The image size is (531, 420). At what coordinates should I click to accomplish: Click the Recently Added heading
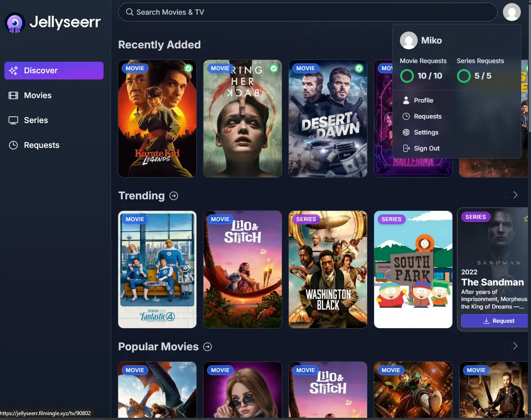pyautogui.click(x=159, y=45)
